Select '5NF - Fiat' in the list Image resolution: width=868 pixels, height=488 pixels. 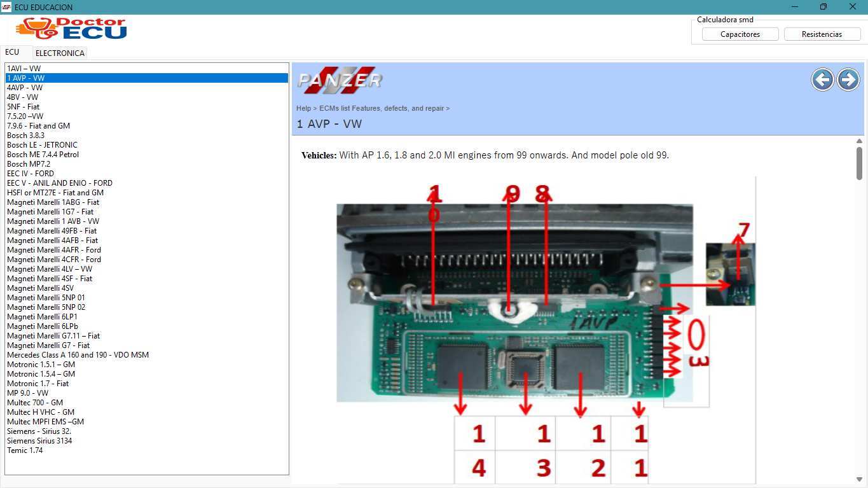[147, 106]
